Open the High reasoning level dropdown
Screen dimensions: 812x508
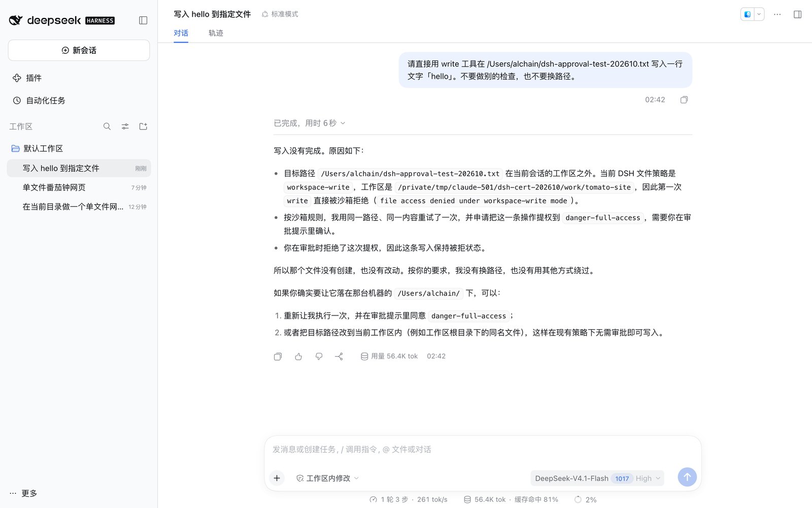coord(648,479)
